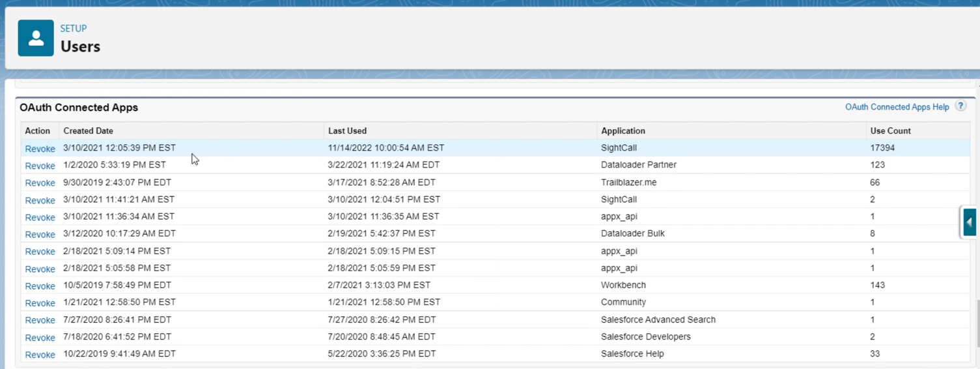The image size is (980, 369).
Task: Revoke appx_api created 2/18/2021 5:05:58 PM
Action: point(40,269)
